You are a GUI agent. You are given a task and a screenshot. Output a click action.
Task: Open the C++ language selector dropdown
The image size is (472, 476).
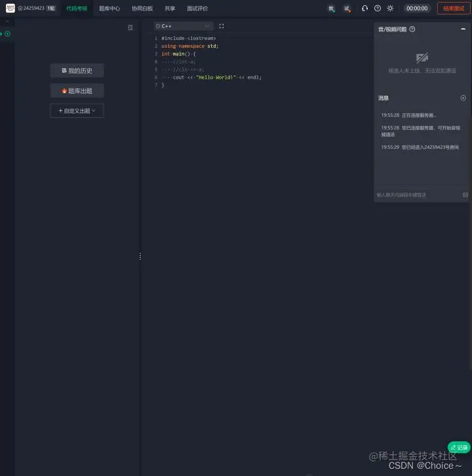[x=184, y=26]
